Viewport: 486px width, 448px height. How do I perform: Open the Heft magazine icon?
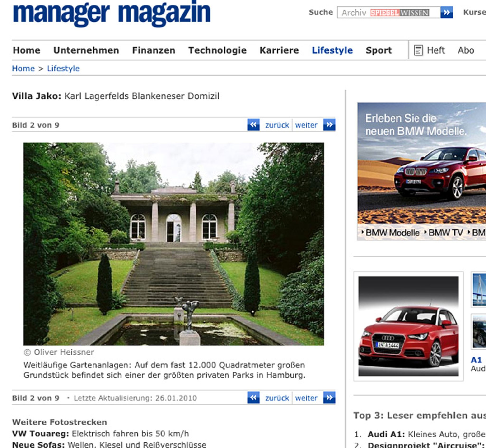click(418, 50)
